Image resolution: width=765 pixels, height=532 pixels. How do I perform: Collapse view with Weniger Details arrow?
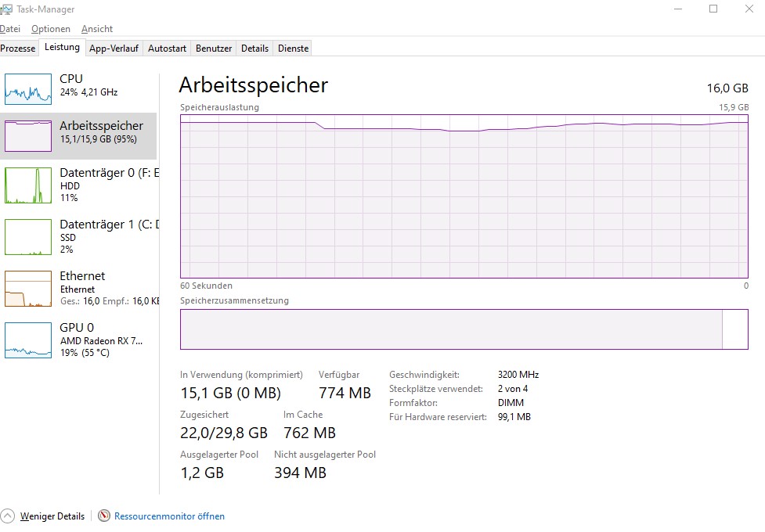pos(7,516)
